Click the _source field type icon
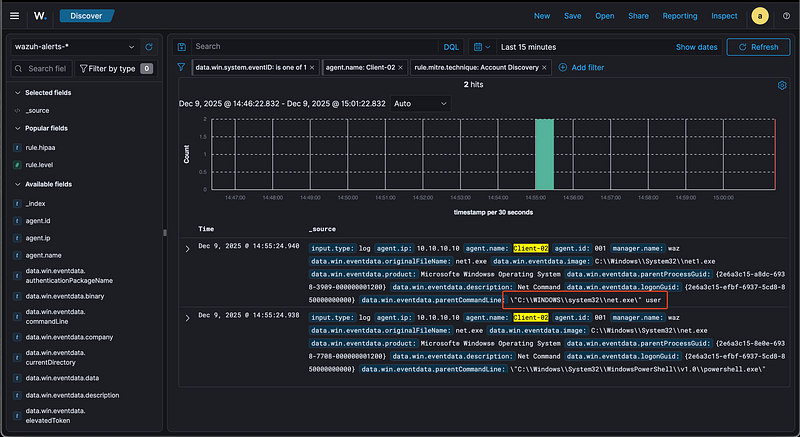 click(x=17, y=111)
